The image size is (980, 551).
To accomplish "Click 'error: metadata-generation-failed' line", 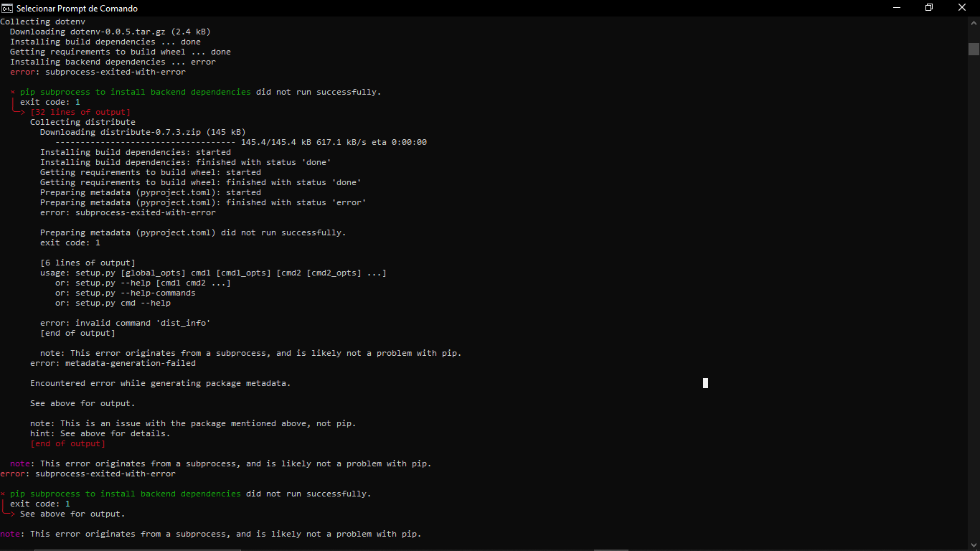I will [113, 363].
